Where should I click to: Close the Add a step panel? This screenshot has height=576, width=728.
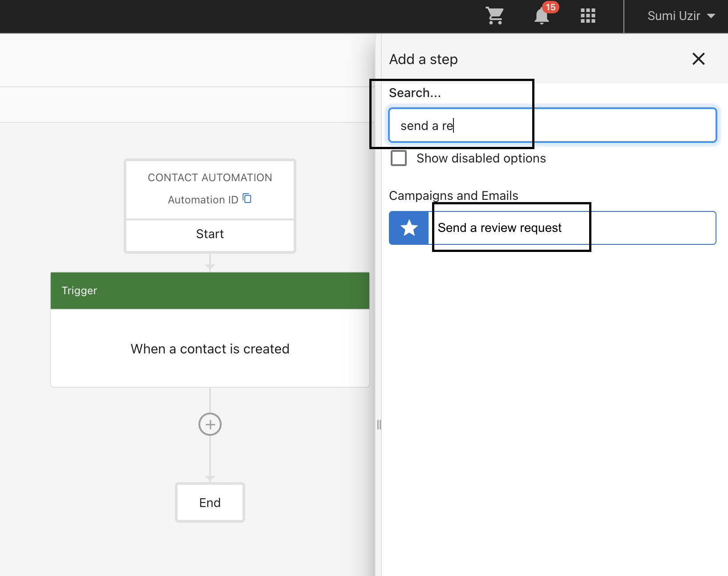pos(698,59)
